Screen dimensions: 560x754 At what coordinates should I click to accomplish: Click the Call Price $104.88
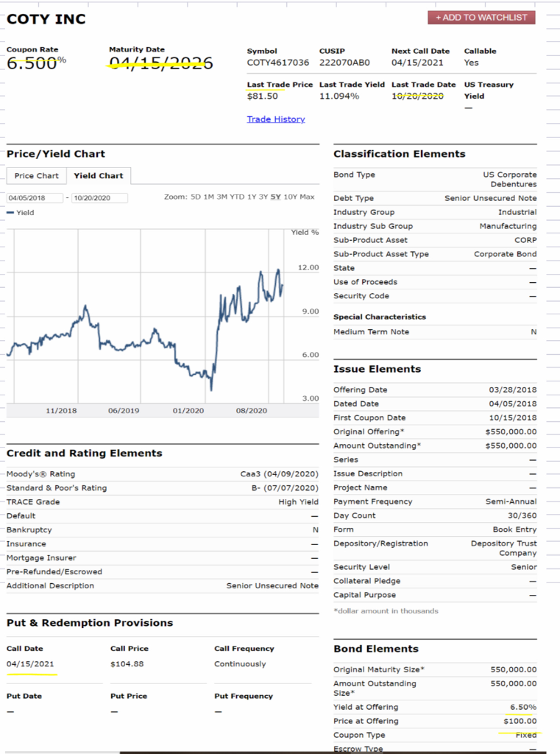tap(127, 664)
